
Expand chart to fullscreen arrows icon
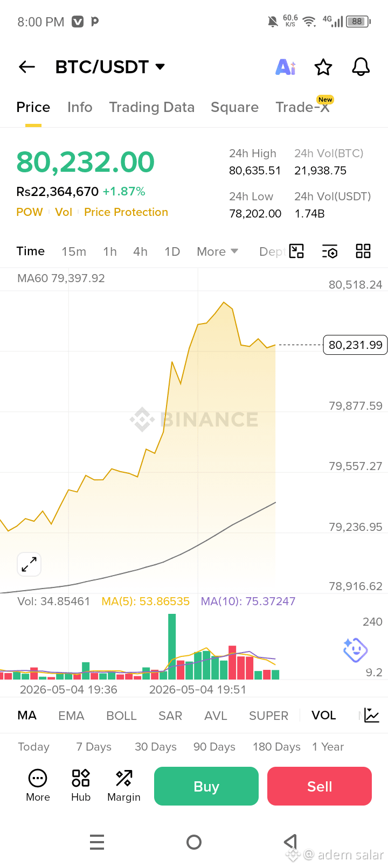29,564
